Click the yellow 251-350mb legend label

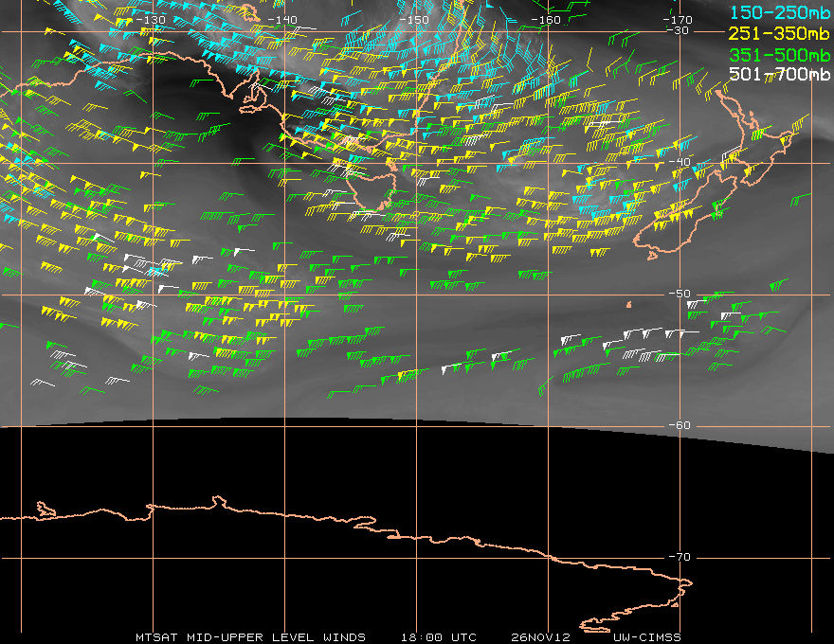coord(779,33)
